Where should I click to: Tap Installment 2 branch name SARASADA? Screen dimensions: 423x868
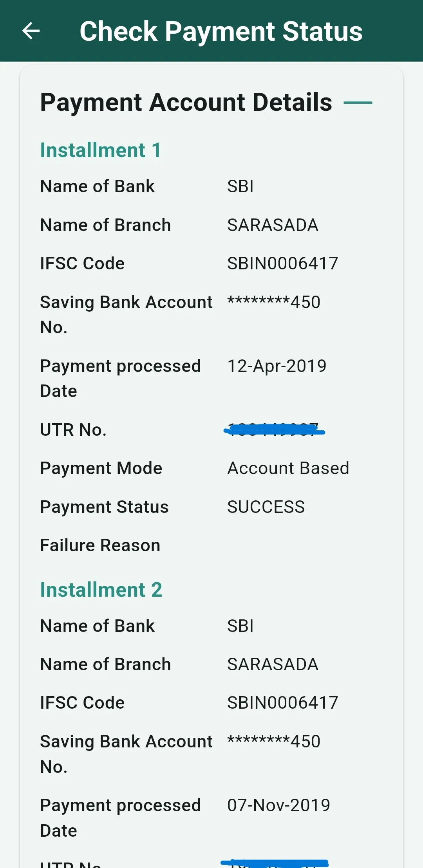click(273, 664)
